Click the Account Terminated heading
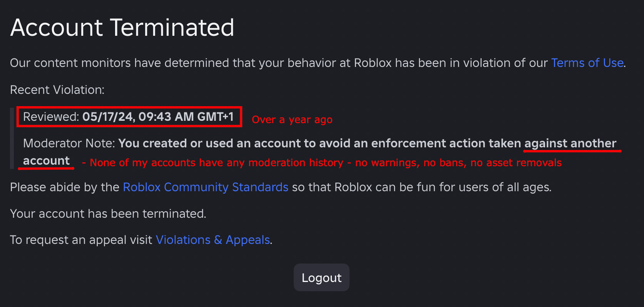The width and height of the screenshot is (644, 307). (122, 28)
